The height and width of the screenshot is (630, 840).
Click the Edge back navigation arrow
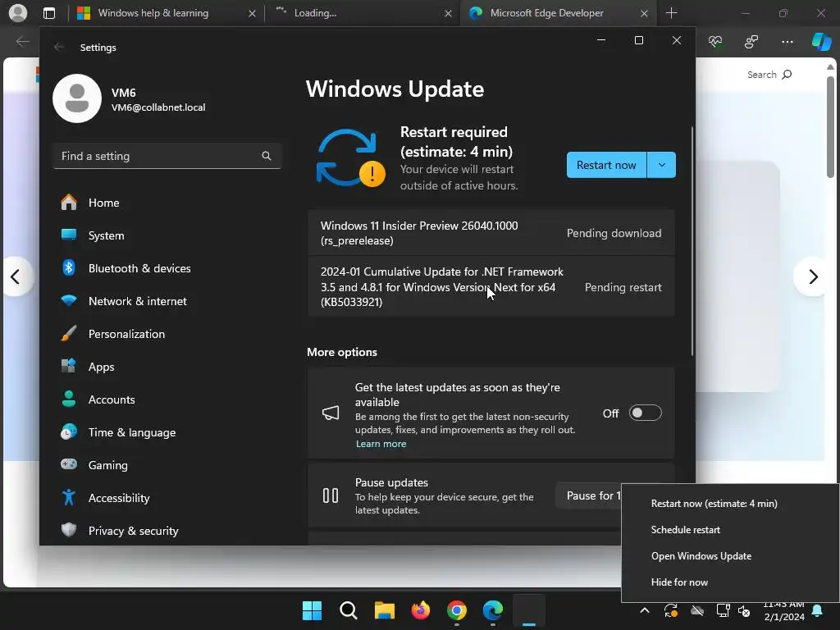click(x=22, y=41)
